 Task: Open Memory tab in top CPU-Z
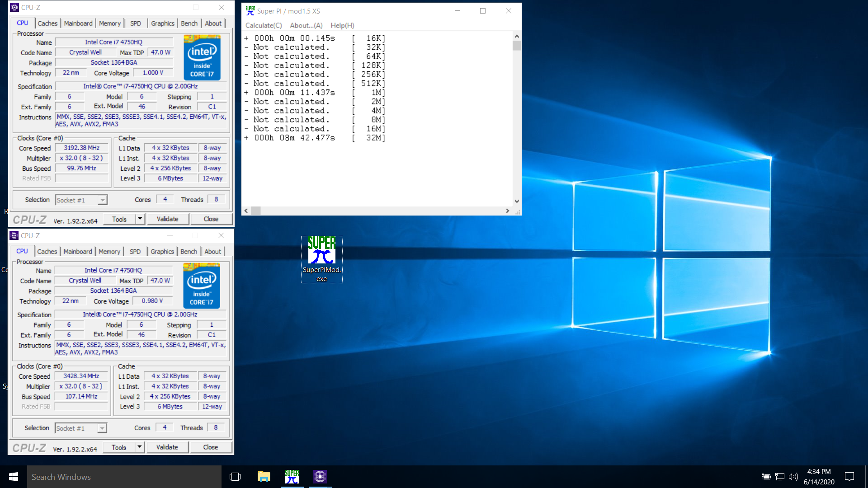110,23
